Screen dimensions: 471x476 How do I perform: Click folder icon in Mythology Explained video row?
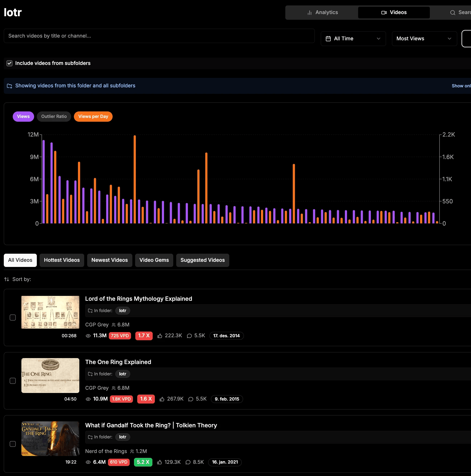[90, 311]
